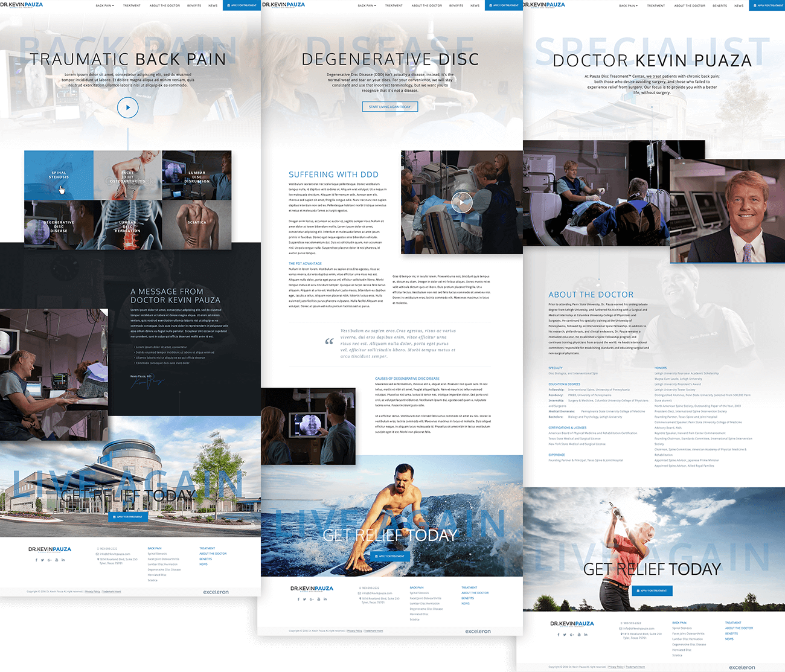Open Facebook icon in Degenerative Disc page footer
The image size is (785, 672).
[x=298, y=599]
